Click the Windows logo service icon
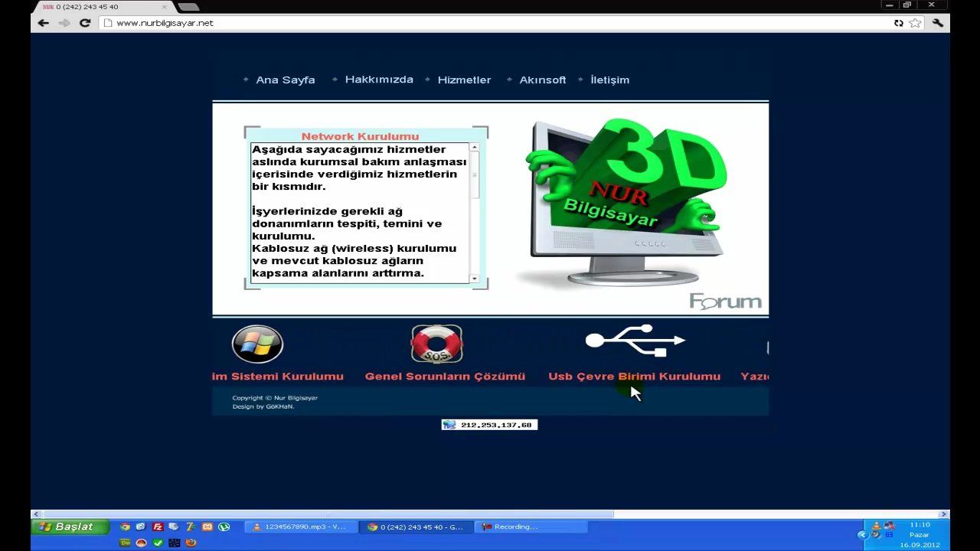This screenshot has height=551, width=980. coord(257,344)
